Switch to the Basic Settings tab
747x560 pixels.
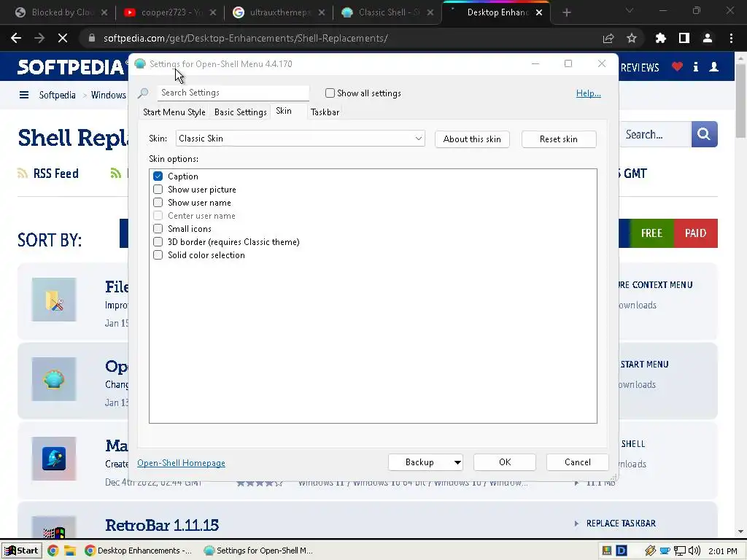pos(240,112)
